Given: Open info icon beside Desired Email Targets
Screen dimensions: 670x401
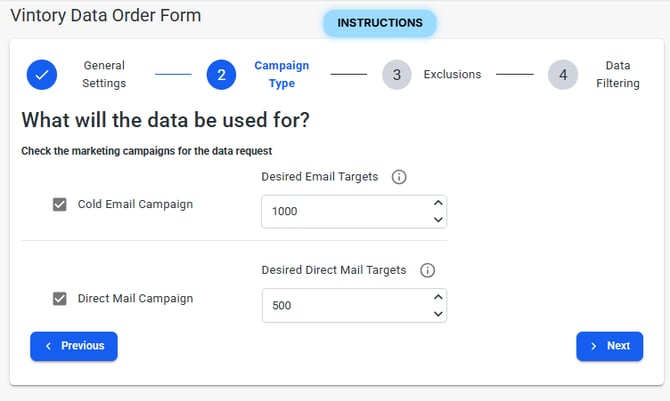Looking at the screenshot, I should point(399,177).
